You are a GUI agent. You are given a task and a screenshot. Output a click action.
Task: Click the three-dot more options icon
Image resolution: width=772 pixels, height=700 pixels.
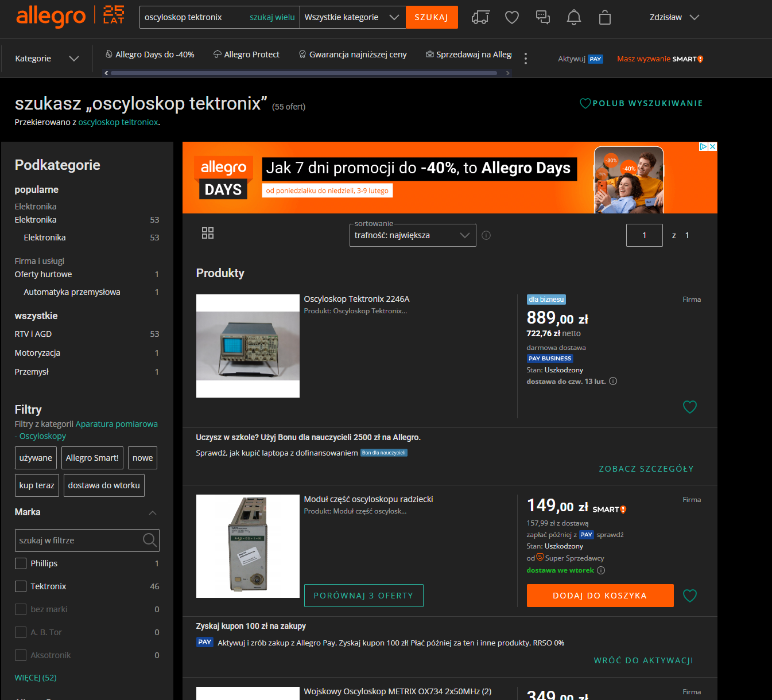526,59
